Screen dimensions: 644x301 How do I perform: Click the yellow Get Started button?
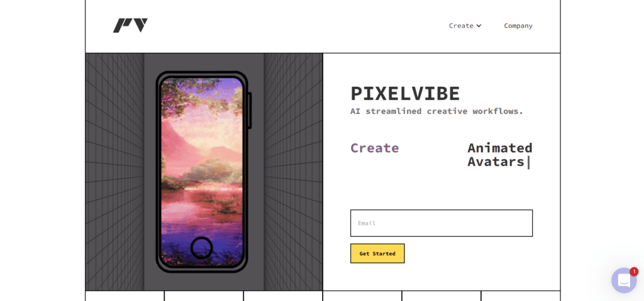(377, 253)
